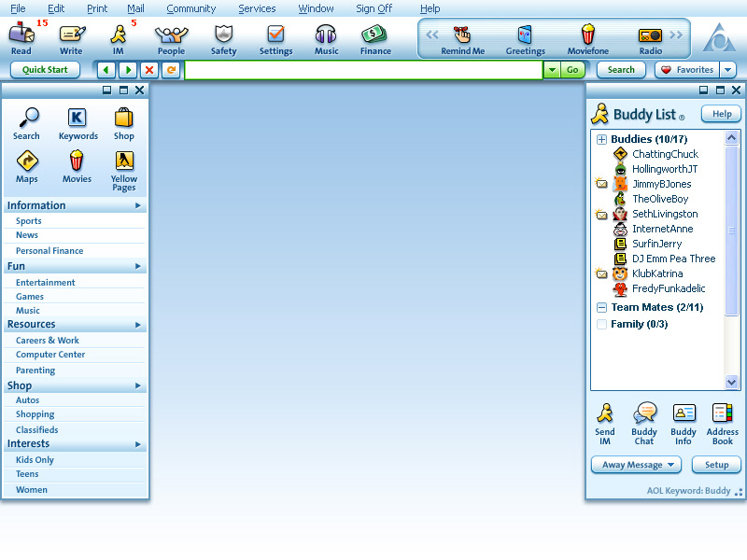Open the Favorites dropdown arrow
Screen dimensions: 747x560
click(x=728, y=70)
